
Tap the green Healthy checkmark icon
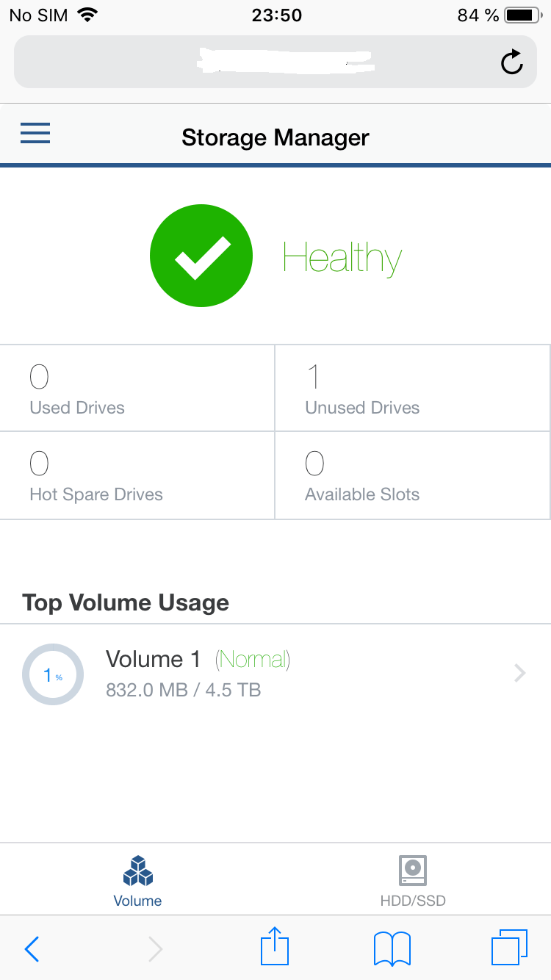click(201, 256)
